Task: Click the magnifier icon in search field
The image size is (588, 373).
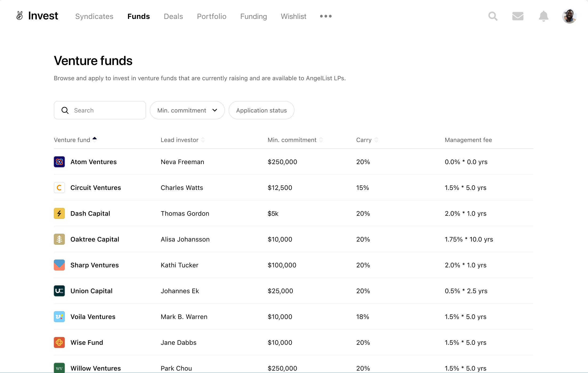Action: coord(65,110)
